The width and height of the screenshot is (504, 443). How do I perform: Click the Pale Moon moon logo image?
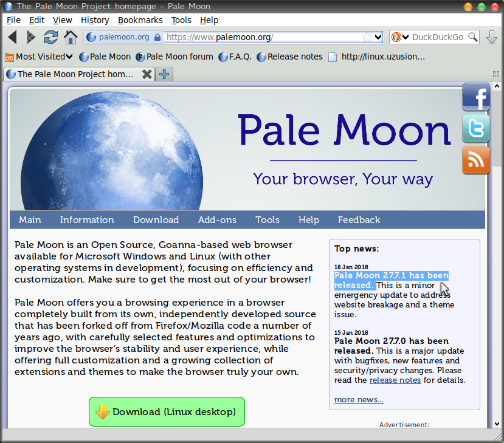point(111,151)
